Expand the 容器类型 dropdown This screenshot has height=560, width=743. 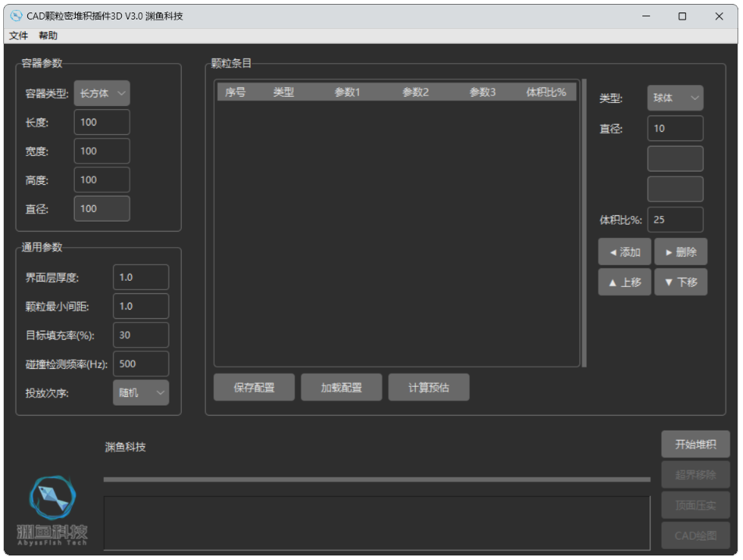pos(102,94)
